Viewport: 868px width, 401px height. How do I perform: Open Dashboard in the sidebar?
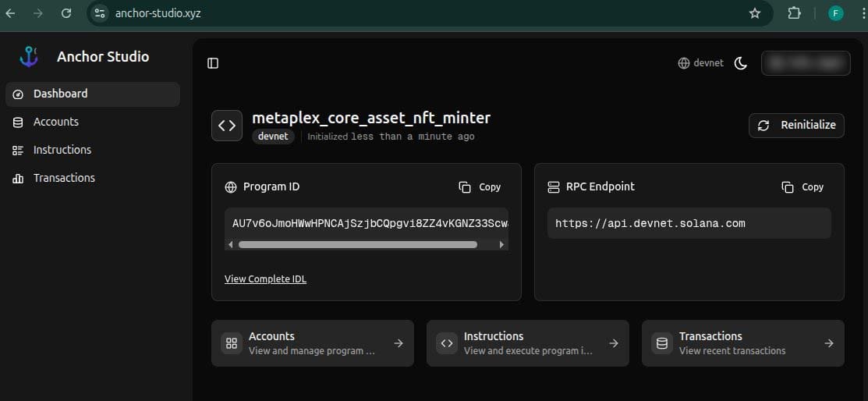pyautogui.click(x=93, y=94)
